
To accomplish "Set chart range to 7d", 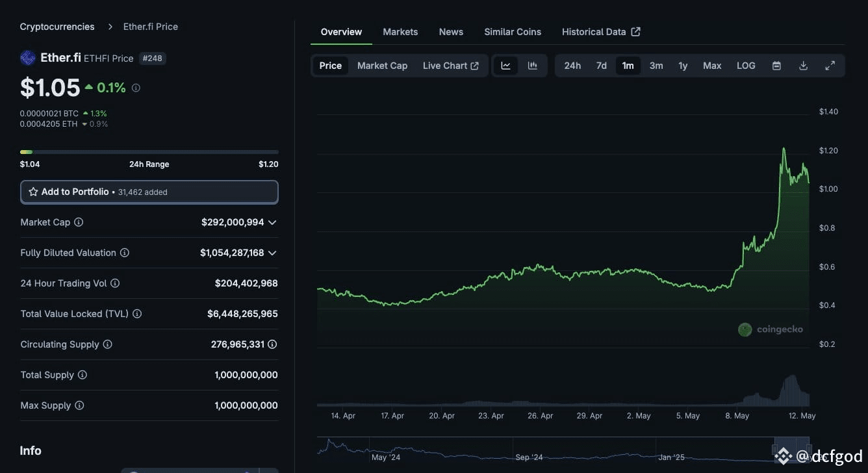I will 602,66.
